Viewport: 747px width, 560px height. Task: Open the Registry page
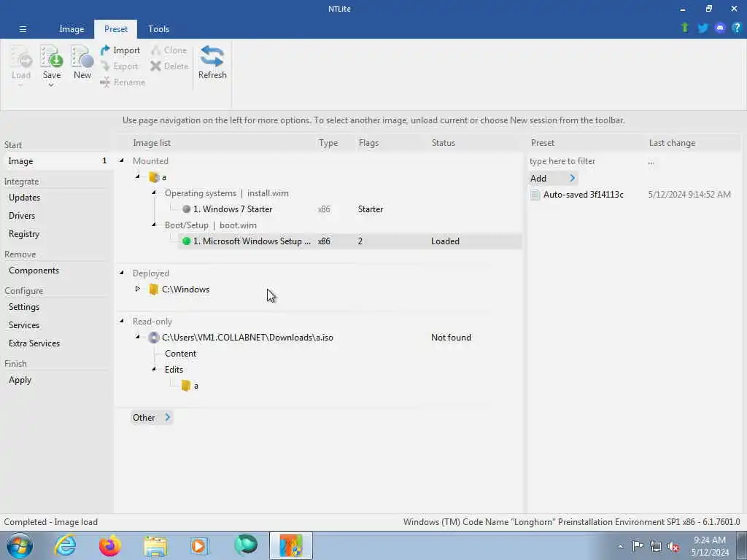[x=24, y=234]
